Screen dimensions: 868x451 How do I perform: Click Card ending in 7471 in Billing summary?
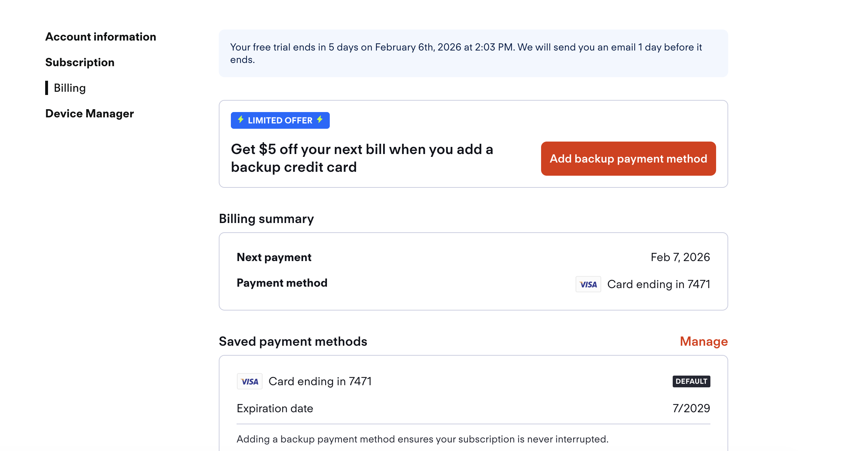click(658, 284)
